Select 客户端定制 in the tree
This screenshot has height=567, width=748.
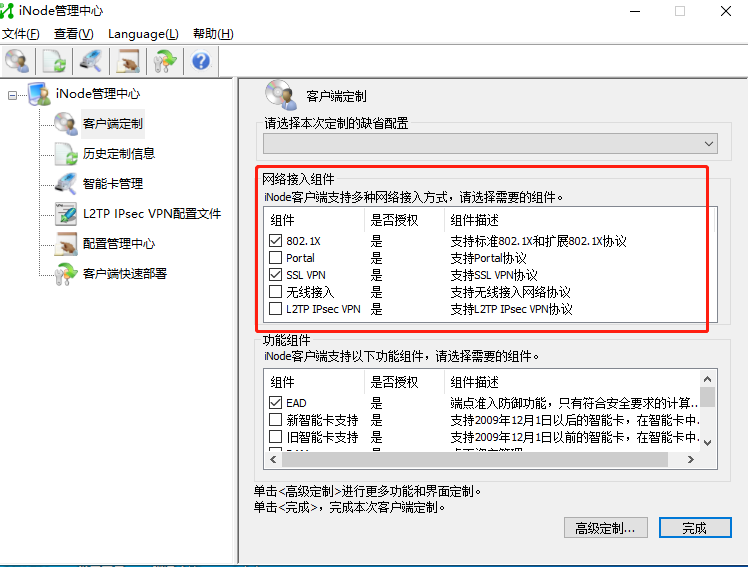pyautogui.click(x=113, y=124)
